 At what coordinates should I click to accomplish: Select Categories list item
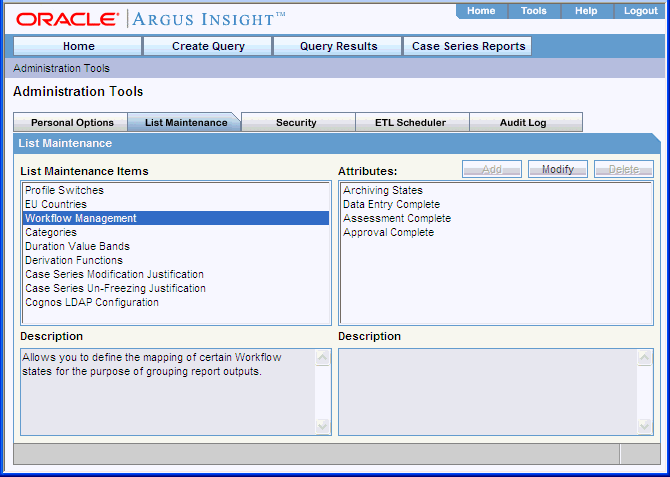coord(176,232)
